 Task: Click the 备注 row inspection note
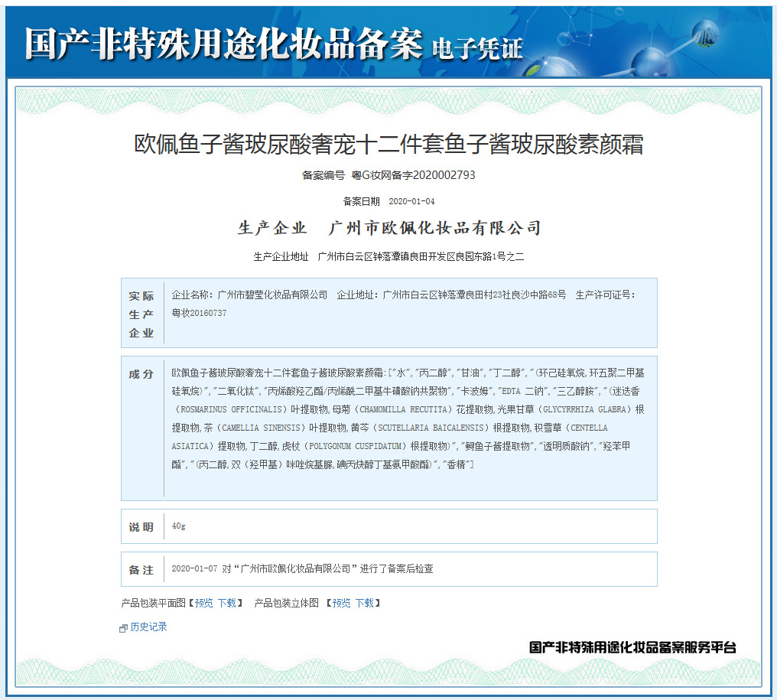click(303, 569)
